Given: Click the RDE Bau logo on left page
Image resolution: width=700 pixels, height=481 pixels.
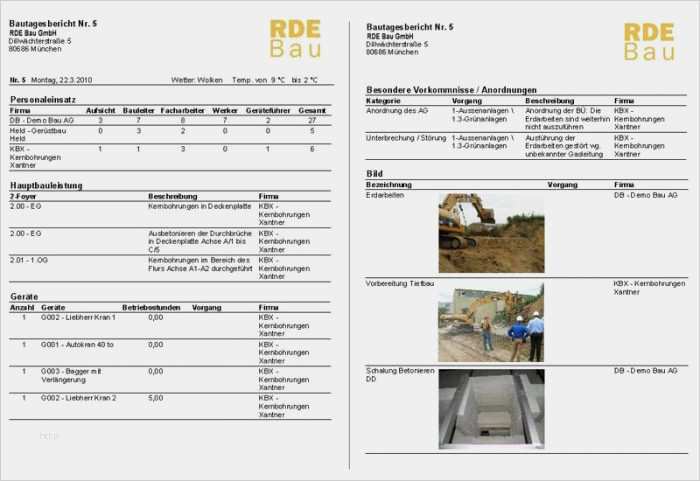Looking at the screenshot, I should (x=295, y=39).
